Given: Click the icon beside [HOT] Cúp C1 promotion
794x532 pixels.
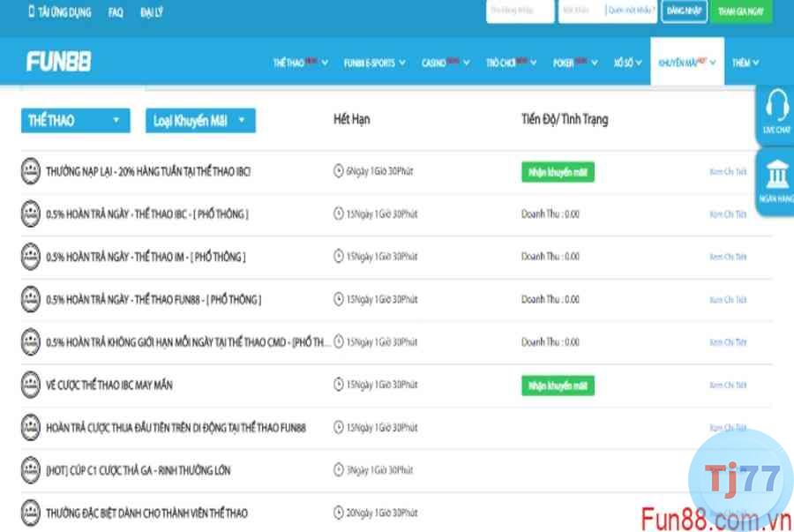Looking at the screenshot, I should [31, 470].
